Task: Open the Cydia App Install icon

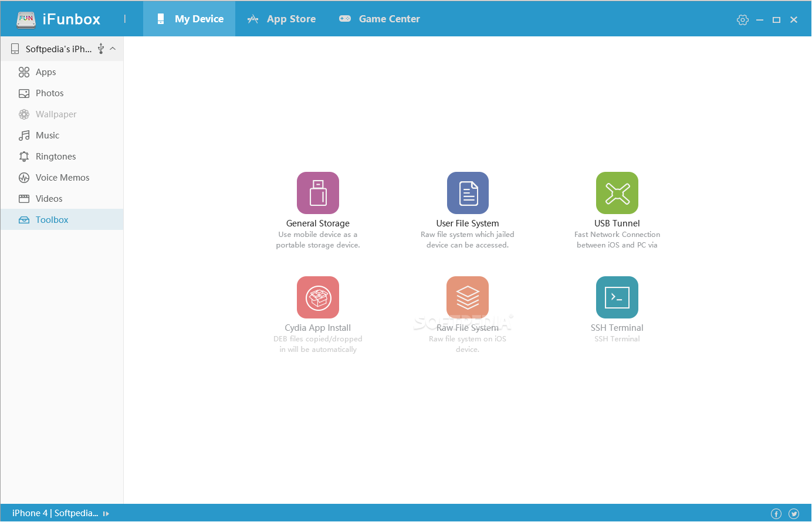Action: click(318, 297)
